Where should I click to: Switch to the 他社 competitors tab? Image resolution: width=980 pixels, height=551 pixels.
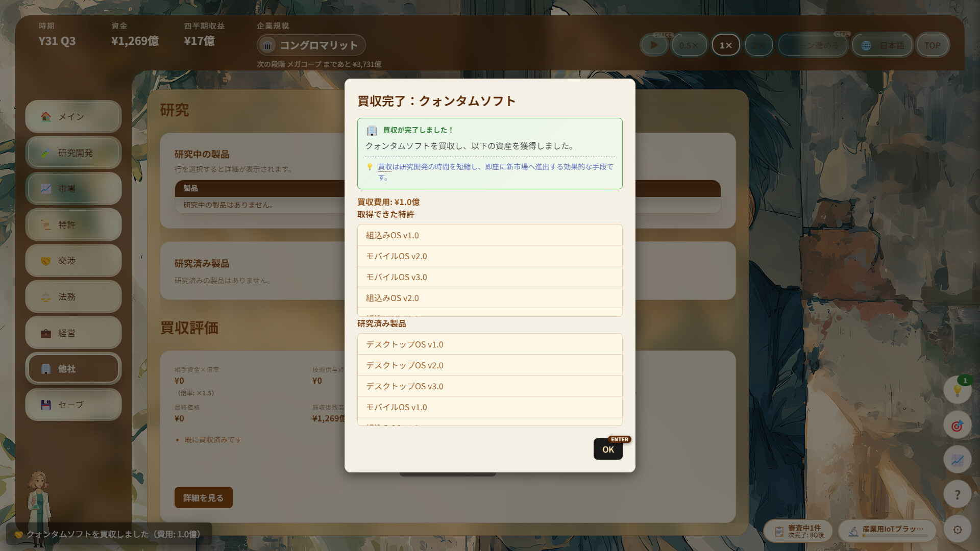pyautogui.click(x=73, y=368)
